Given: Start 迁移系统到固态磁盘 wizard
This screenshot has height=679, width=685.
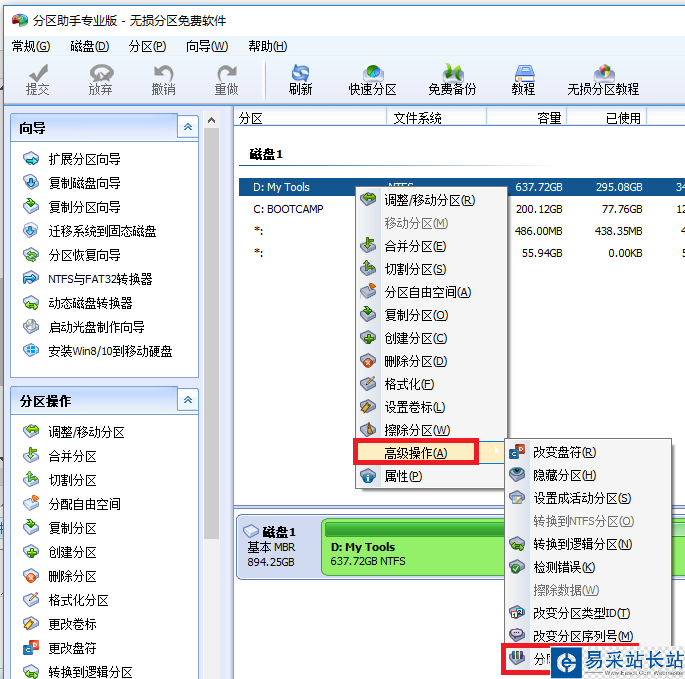Looking at the screenshot, I should point(90,231).
